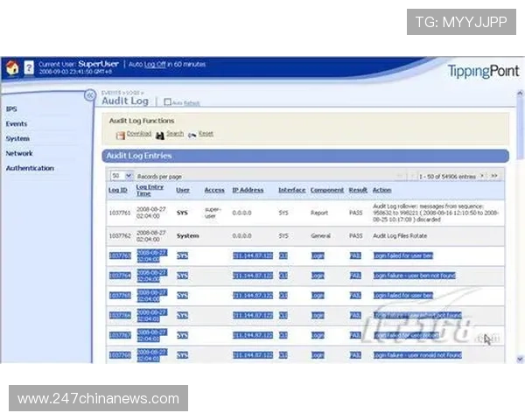The image size is (525, 420).
Task: Collapse the left navigation panel arrow
Action: [88, 95]
